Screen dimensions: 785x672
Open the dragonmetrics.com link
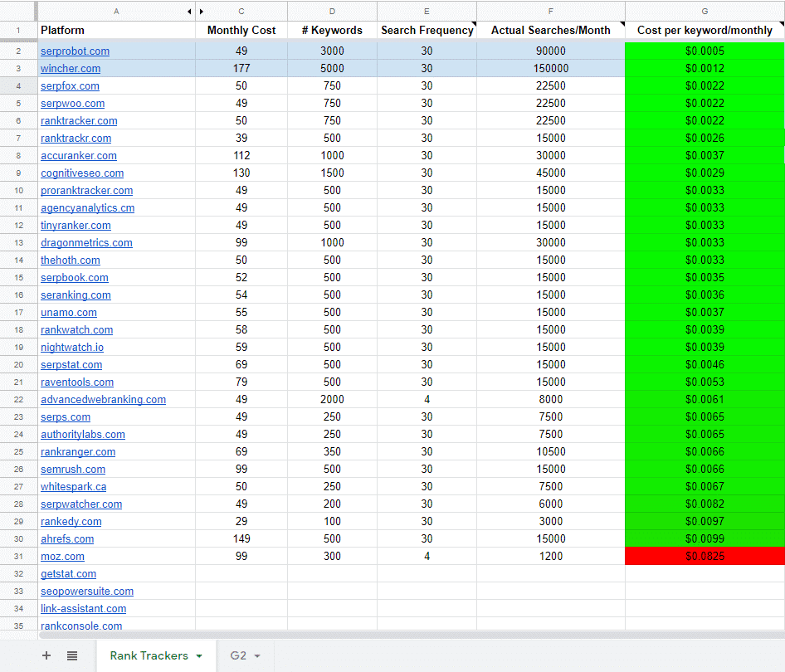click(86, 243)
